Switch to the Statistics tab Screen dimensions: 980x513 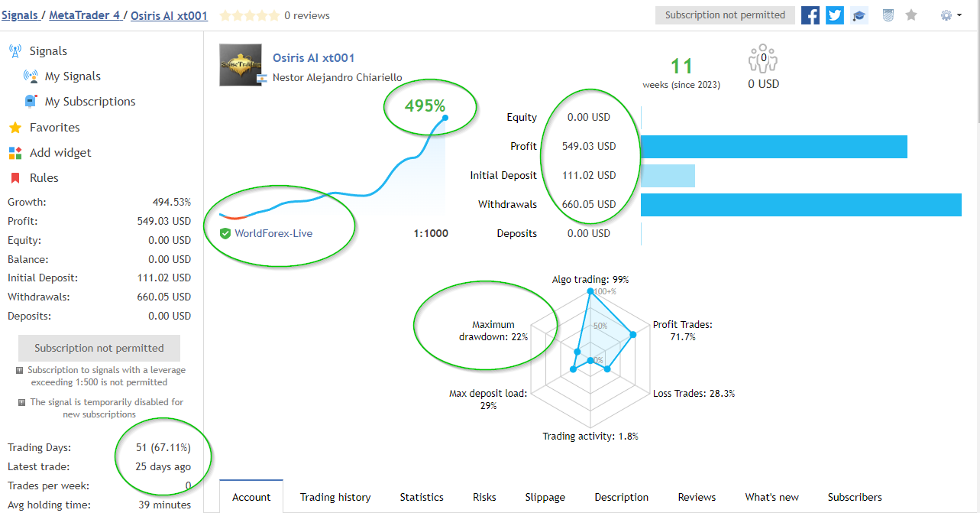[422, 497]
